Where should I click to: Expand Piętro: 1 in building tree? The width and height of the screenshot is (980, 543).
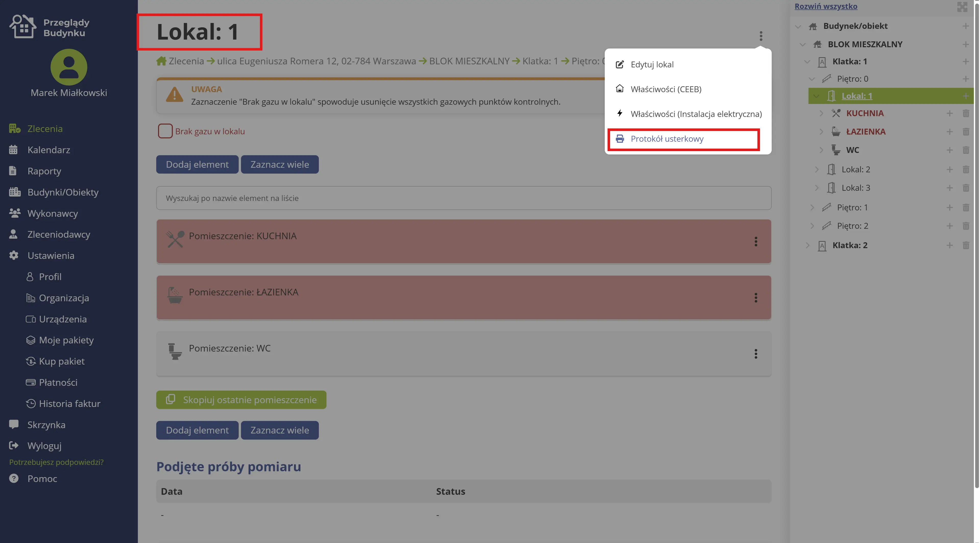click(x=812, y=207)
